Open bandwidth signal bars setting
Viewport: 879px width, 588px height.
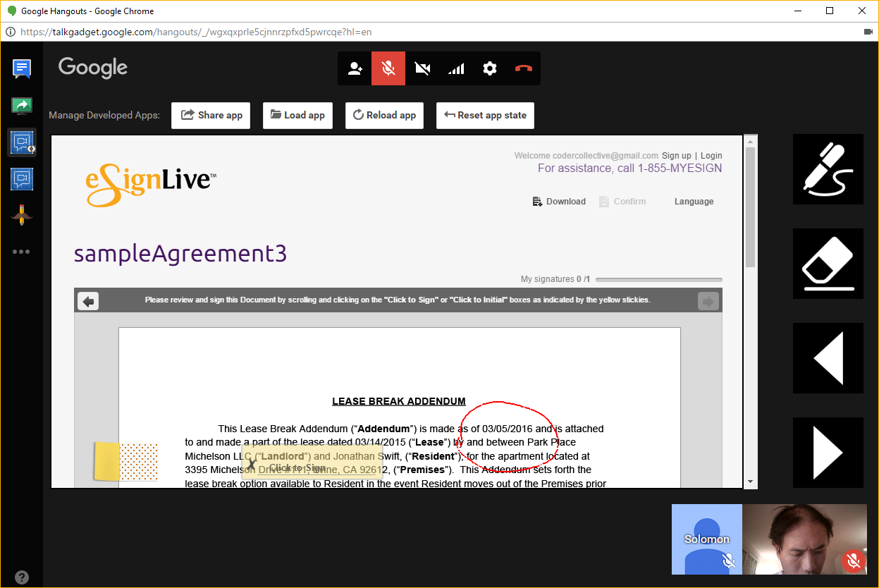(x=456, y=68)
